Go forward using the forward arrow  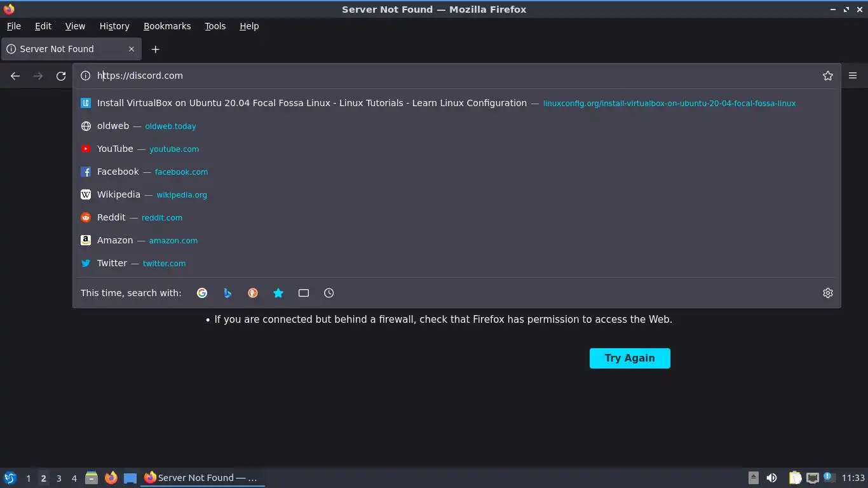click(38, 76)
